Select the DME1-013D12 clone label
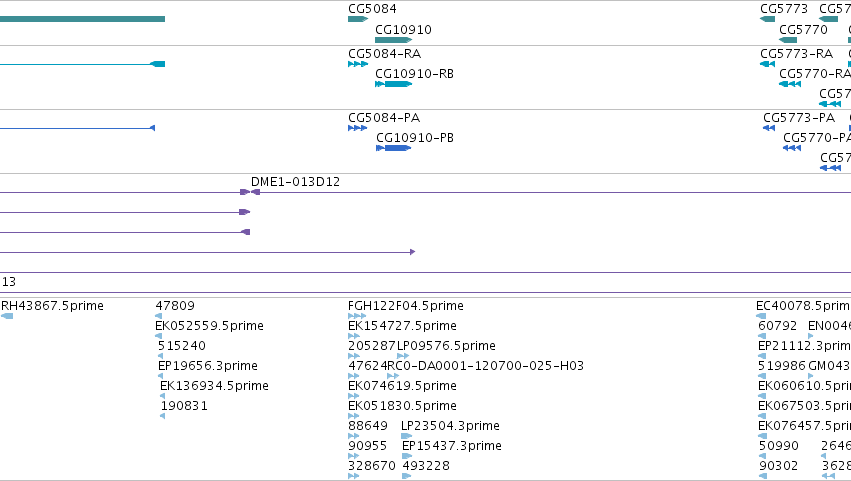 pyautogui.click(x=295, y=181)
